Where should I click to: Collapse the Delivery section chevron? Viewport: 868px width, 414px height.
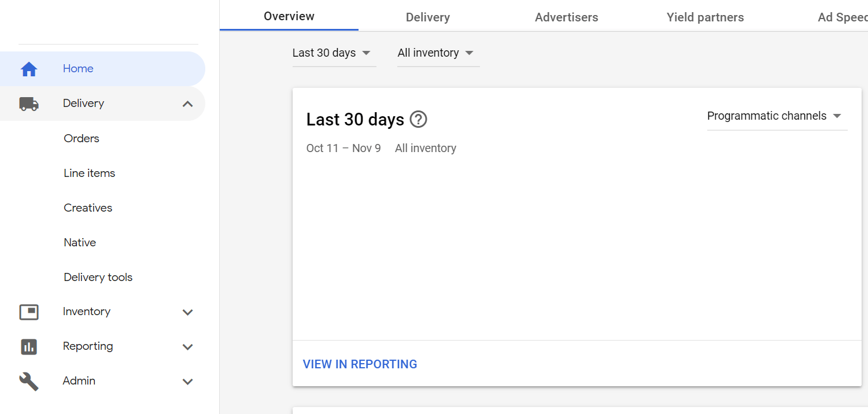coord(187,104)
